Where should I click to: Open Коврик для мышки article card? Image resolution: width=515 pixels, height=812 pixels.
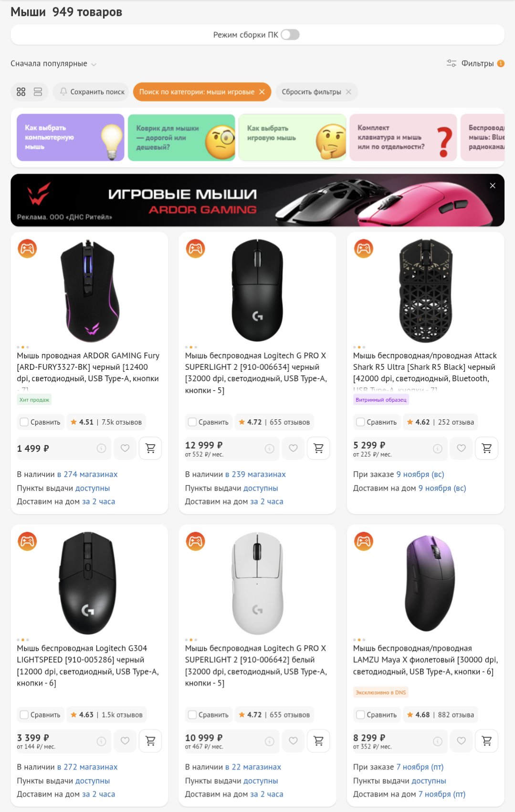click(x=181, y=137)
